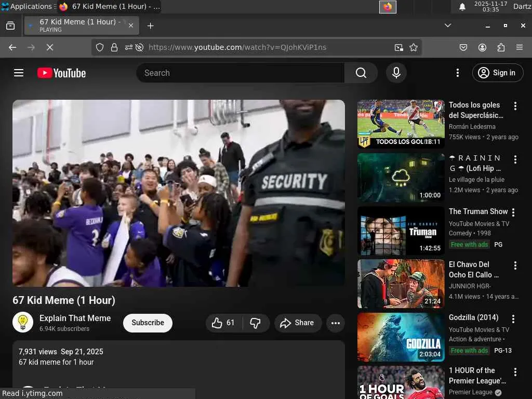The width and height of the screenshot is (532, 399).
Task: Open Firefox application hamburger menu
Action: point(520,47)
